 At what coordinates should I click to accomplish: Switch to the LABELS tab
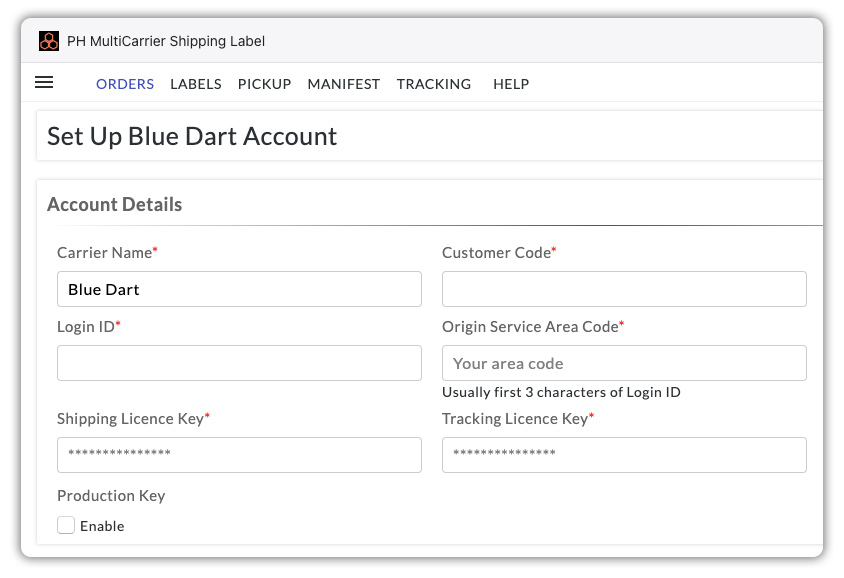196,84
